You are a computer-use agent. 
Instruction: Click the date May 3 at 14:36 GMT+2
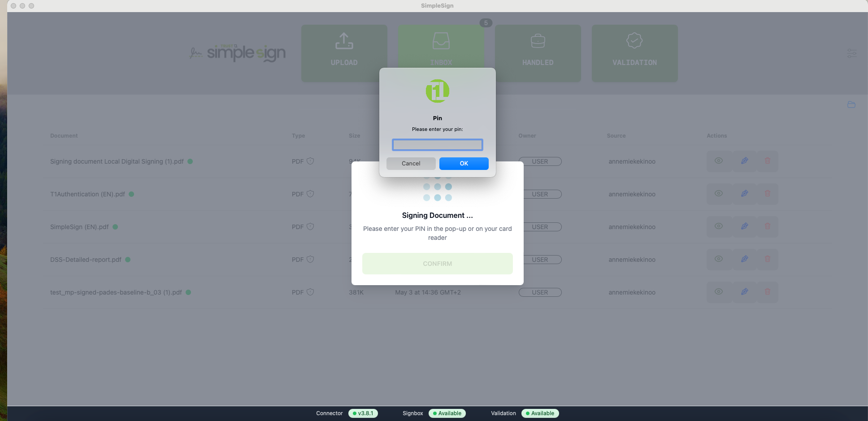coord(428,292)
